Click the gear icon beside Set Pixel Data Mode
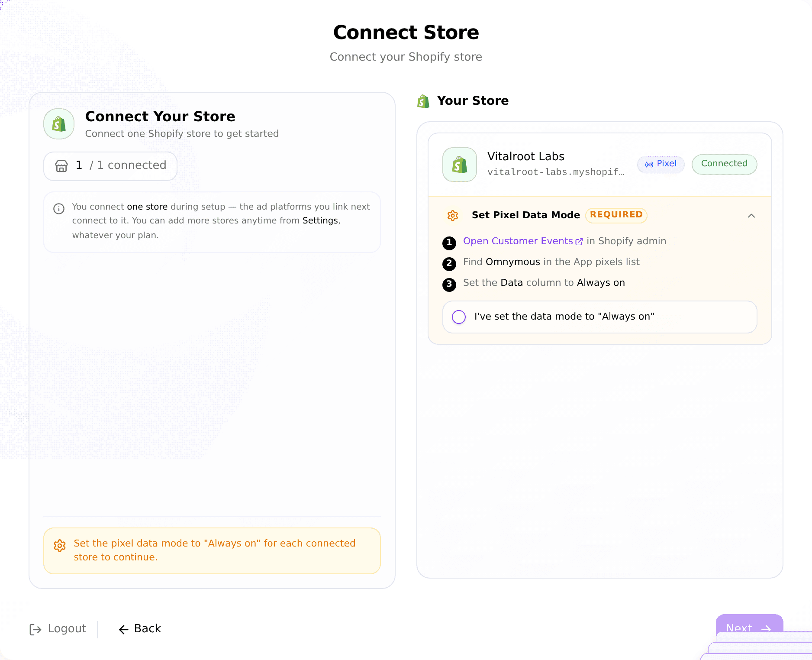812x660 pixels. point(453,216)
